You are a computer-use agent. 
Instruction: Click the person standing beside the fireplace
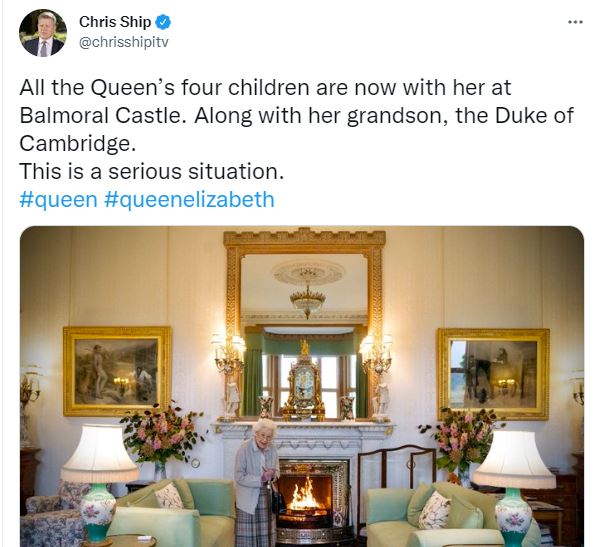[x=257, y=482]
